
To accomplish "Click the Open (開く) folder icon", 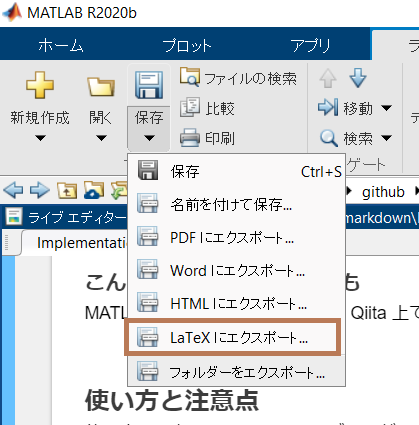I will 101,87.
